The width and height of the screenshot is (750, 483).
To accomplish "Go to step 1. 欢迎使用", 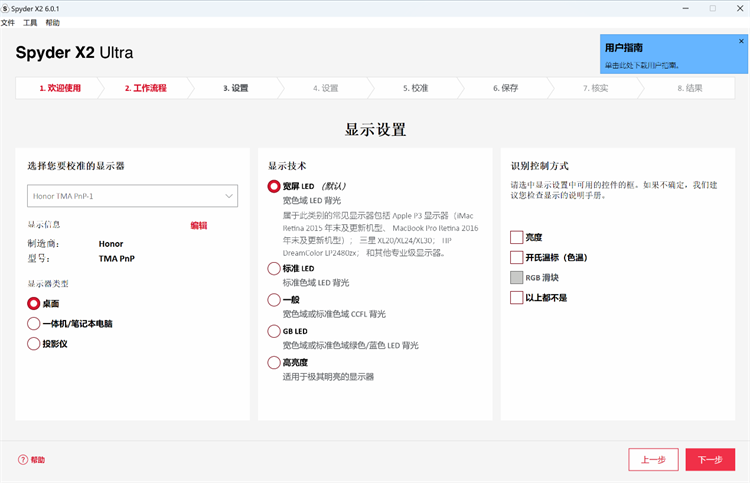I will [60, 88].
